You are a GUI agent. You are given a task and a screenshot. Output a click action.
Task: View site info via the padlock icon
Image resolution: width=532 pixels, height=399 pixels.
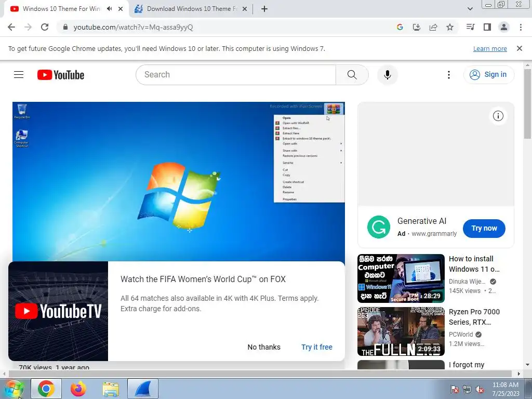[x=65, y=27]
